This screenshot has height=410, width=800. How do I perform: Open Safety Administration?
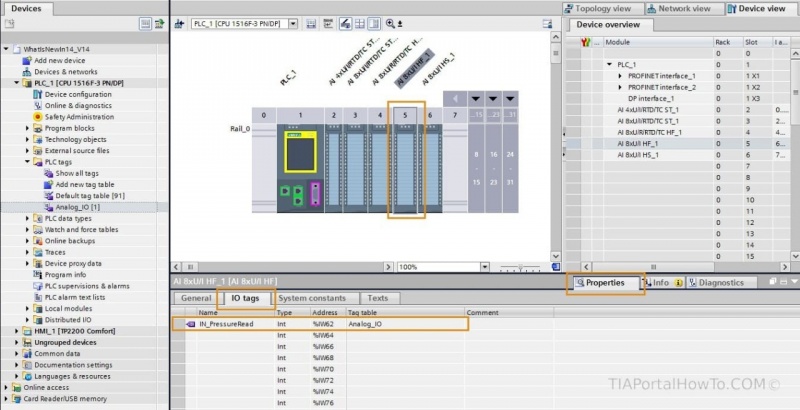coord(79,117)
